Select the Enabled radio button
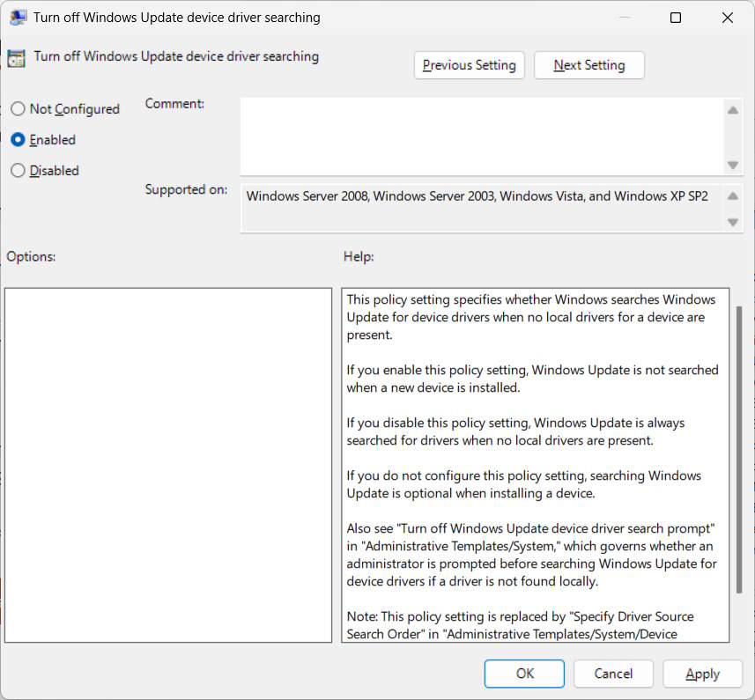755x700 pixels. (18, 139)
